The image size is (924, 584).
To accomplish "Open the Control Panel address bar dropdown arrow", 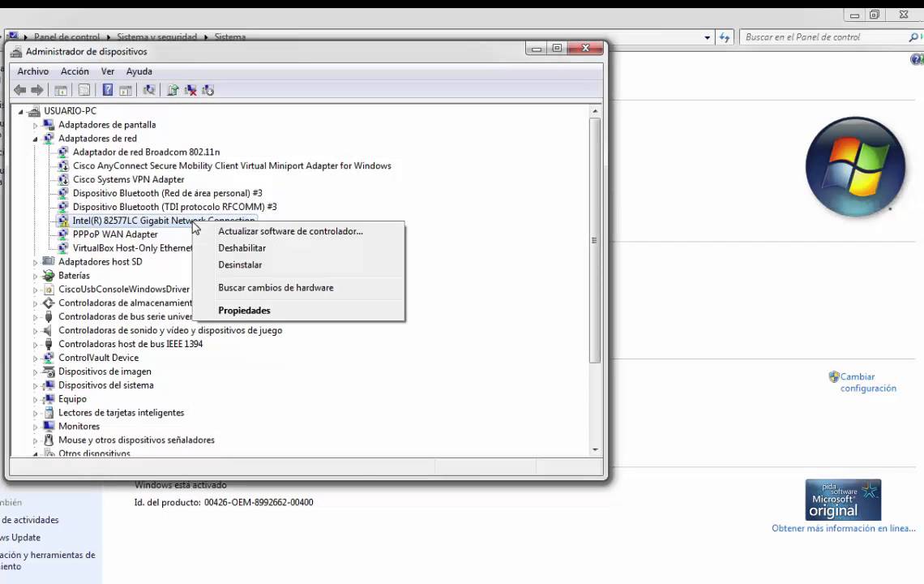I will pyautogui.click(x=707, y=37).
